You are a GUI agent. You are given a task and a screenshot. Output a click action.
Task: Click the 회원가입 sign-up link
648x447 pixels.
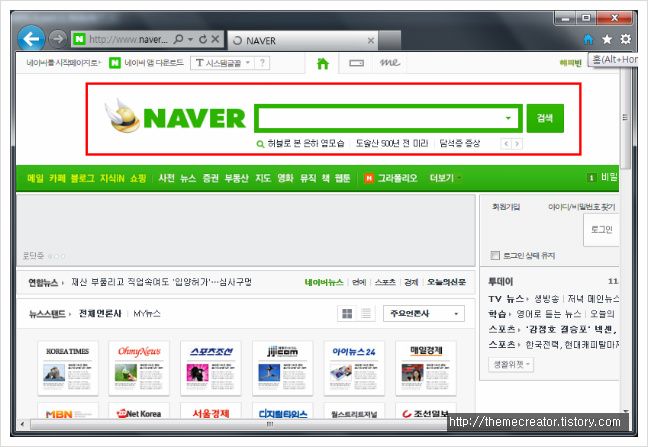[x=506, y=207]
